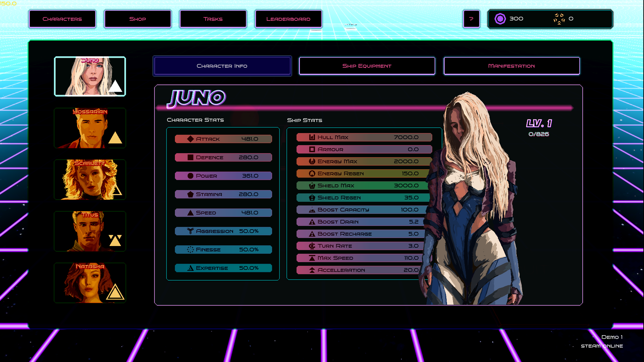This screenshot has width=644, height=362.
Task: Open the Manifestation tab
Action: tap(511, 66)
